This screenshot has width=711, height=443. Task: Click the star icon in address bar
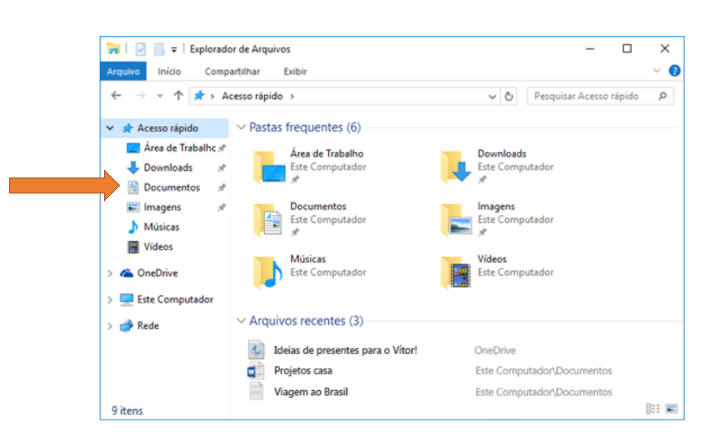199,96
